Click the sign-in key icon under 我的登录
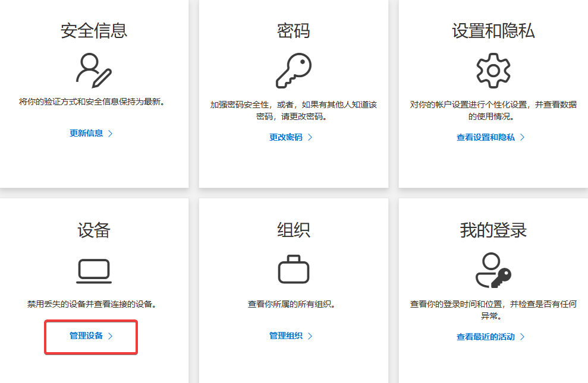 coord(492,270)
